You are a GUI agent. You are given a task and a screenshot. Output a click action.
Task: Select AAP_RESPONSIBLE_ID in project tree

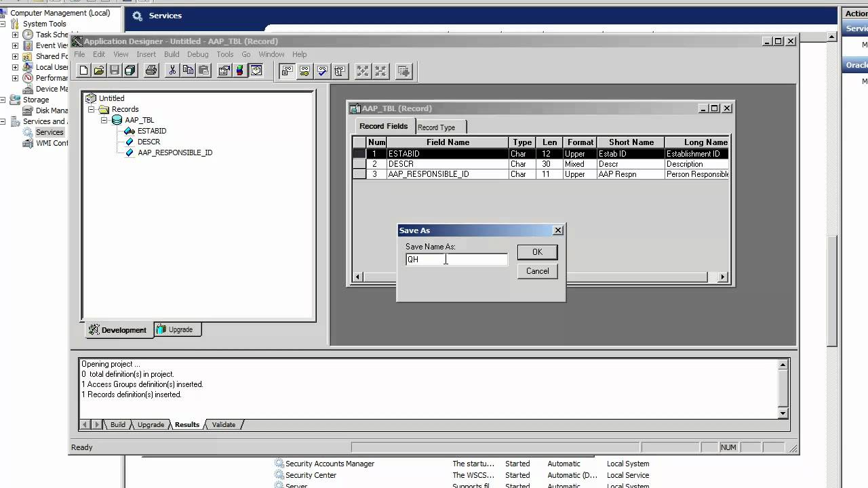(175, 152)
